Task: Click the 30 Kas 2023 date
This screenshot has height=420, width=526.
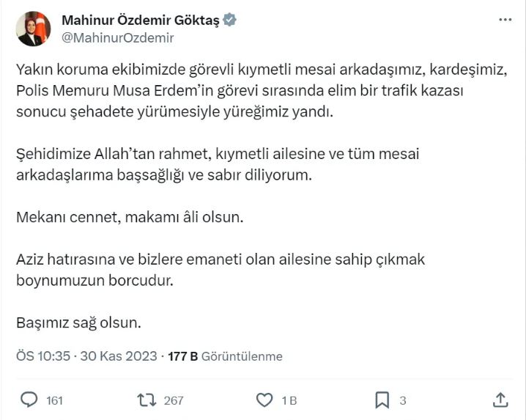Action: 118,356
